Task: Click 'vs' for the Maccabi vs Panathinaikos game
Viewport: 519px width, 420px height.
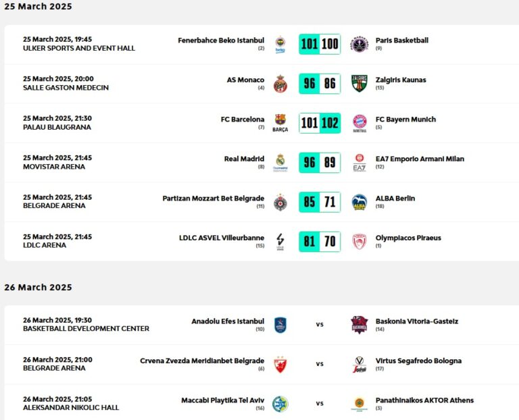Action: click(320, 404)
